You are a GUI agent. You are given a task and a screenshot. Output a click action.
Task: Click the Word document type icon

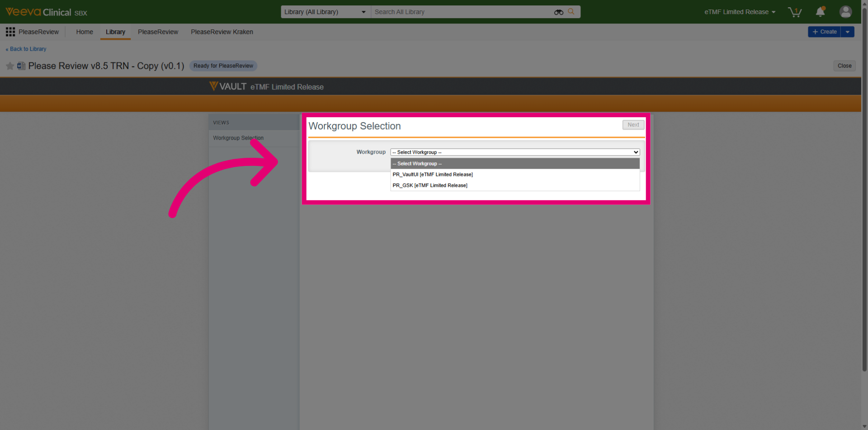tap(21, 66)
